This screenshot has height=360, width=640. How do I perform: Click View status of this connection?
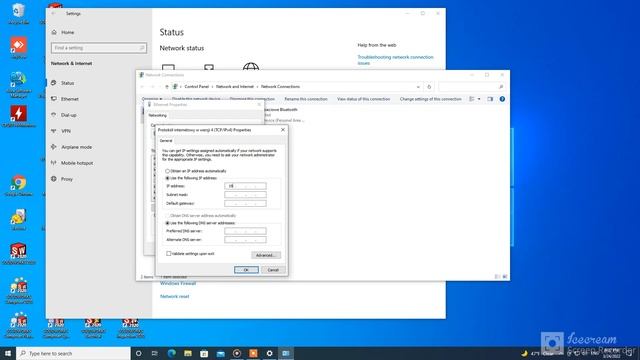click(x=363, y=99)
